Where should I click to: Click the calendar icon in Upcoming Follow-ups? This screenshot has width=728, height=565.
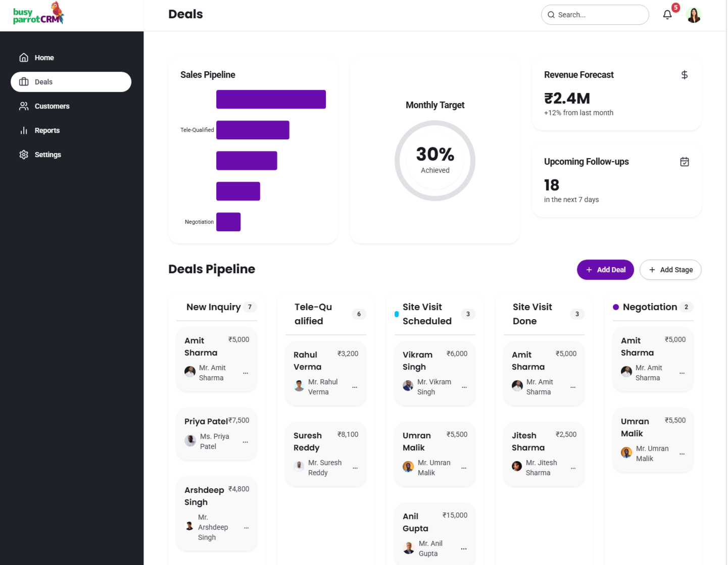tap(684, 162)
